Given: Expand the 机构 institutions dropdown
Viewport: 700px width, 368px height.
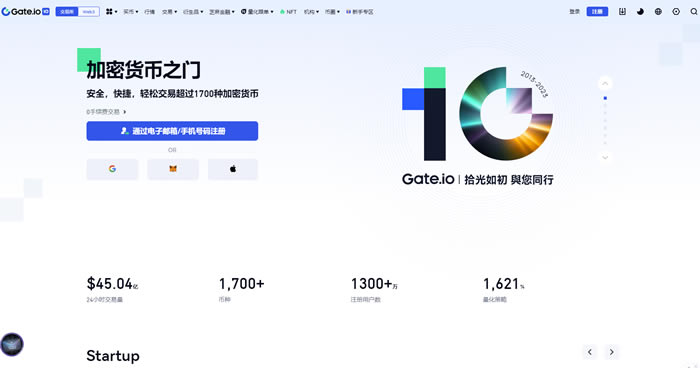Looking at the screenshot, I should tap(311, 12).
